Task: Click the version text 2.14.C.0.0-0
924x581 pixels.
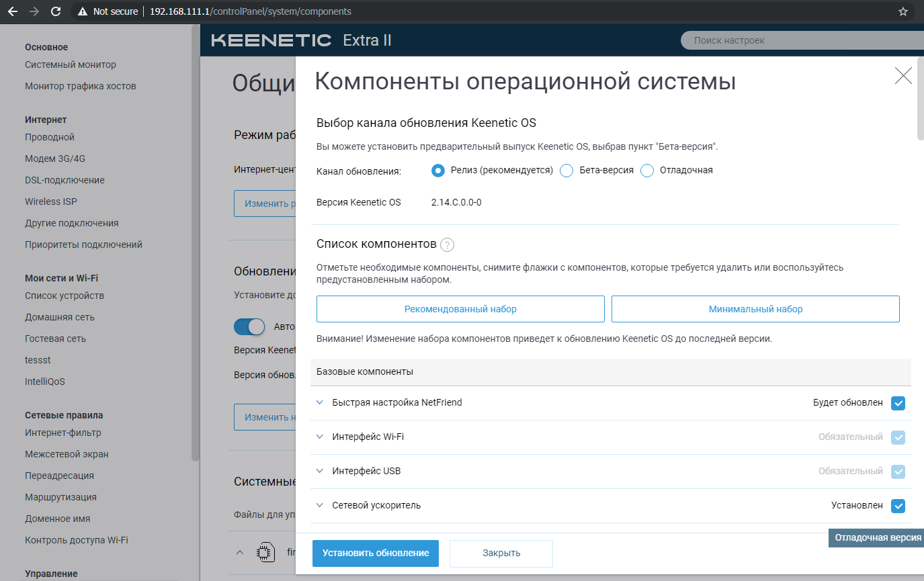Action: coord(456,202)
